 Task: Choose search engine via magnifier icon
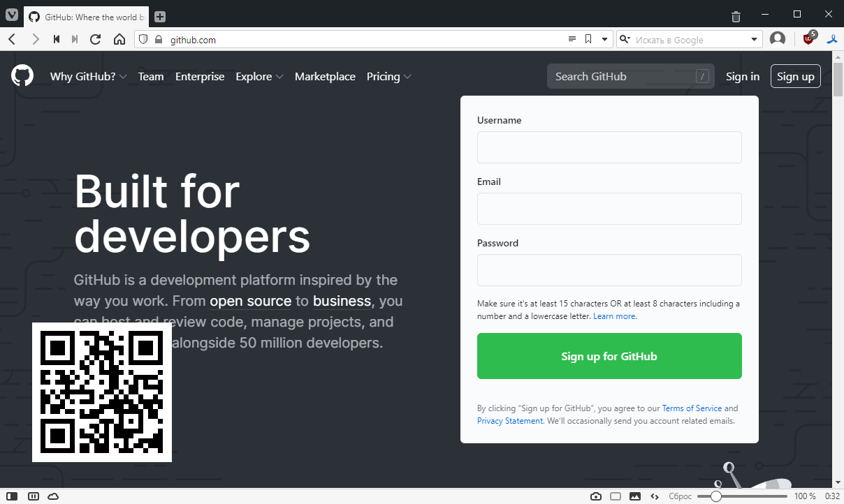pyautogui.click(x=625, y=40)
